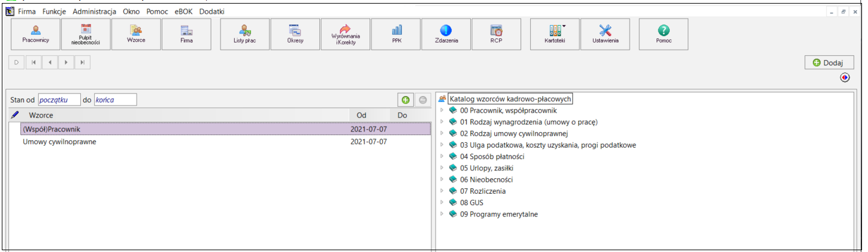Expand 00 Pracownik, współpracownik node

click(x=441, y=110)
